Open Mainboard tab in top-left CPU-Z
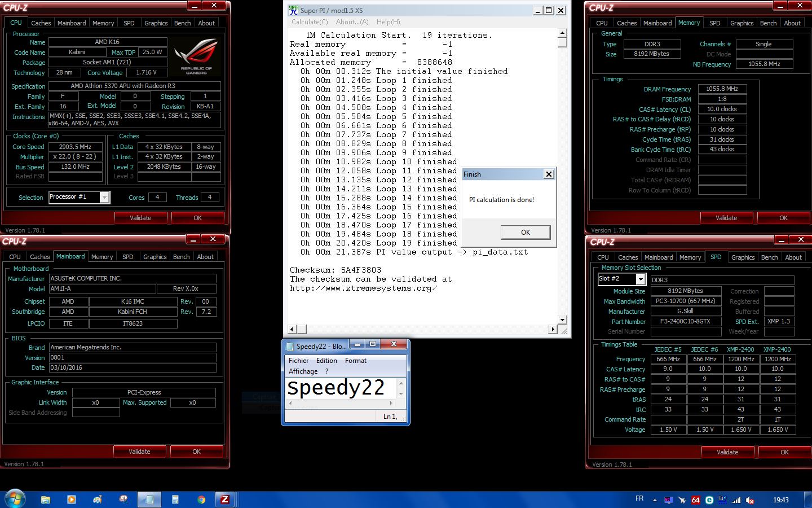 (x=72, y=23)
